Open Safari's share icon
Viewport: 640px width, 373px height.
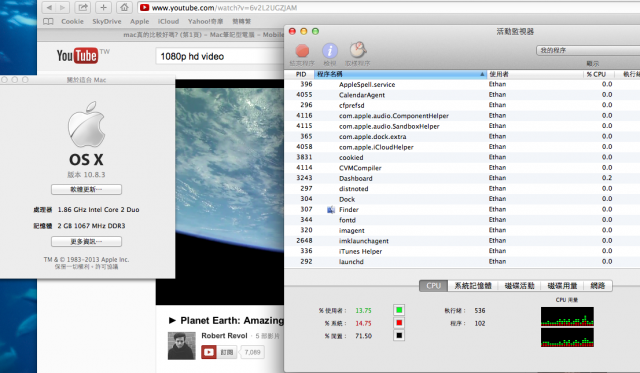pyautogui.click(x=83, y=7)
